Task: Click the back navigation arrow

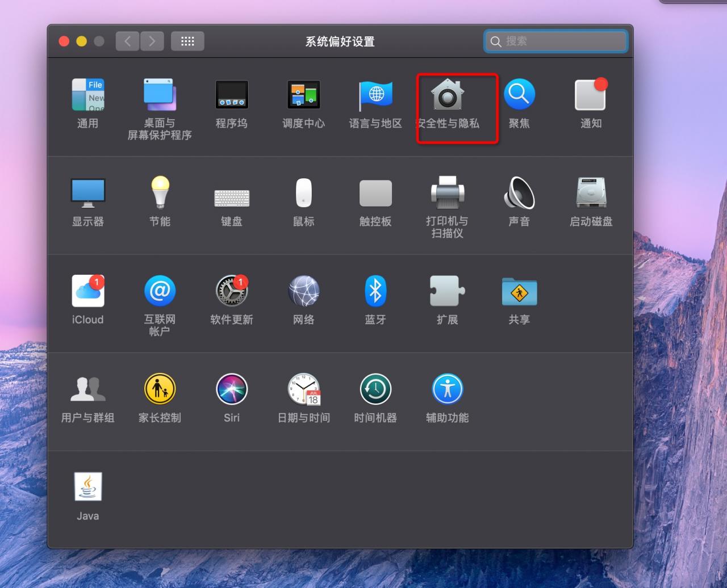Action: (127, 40)
